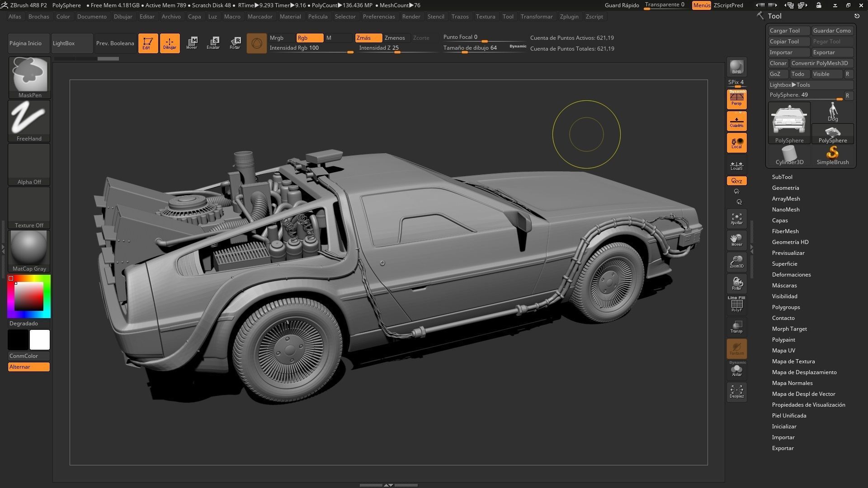Open the Render menu
This screenshot has height=488, width=868.
tap(411, 17)
